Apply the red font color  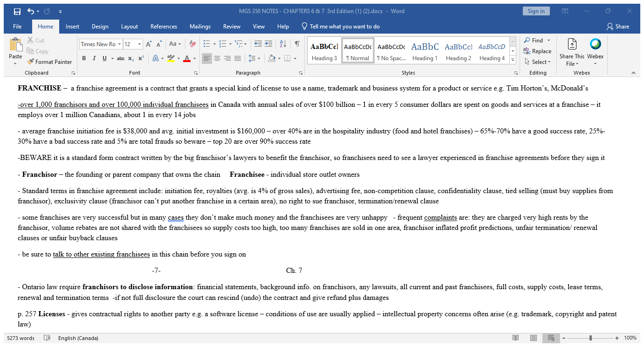tap(187, 58)
